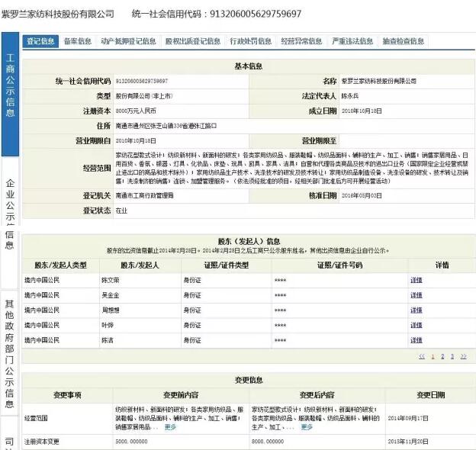Screen dimensions: 476x450
Task: Expand 更多 in 变更前内容 column
Action: click(169, 427)
